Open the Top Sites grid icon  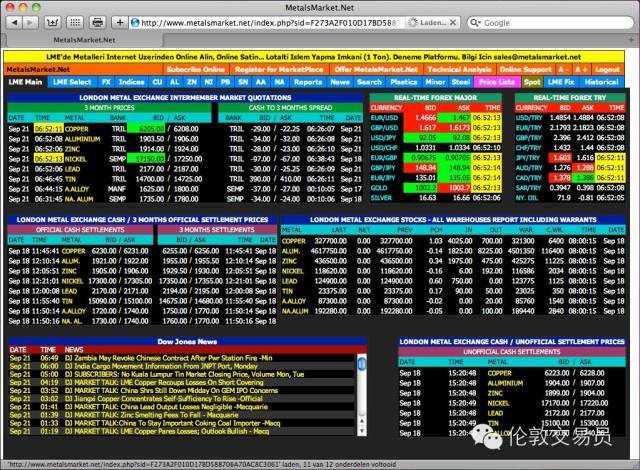click(75, 22)
